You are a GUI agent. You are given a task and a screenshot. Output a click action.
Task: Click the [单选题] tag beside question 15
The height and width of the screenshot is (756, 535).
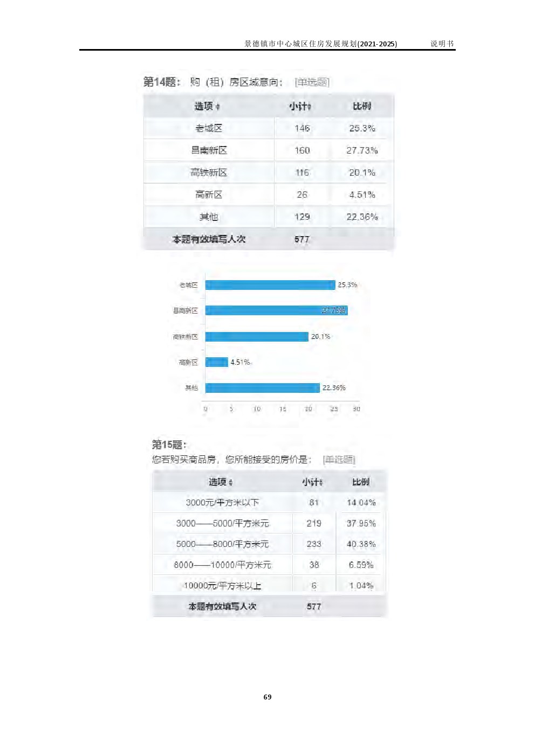(x=339, y=460)
